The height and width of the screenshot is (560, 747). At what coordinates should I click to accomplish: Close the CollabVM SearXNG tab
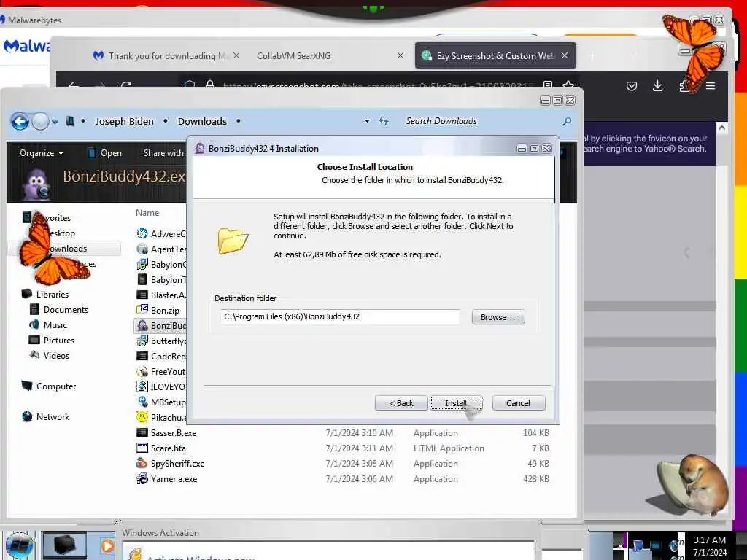tap(400, 55)
